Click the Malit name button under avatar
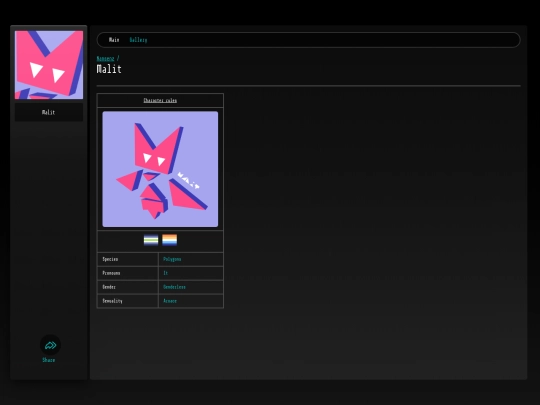540x405 pixels. click(49, 112)
